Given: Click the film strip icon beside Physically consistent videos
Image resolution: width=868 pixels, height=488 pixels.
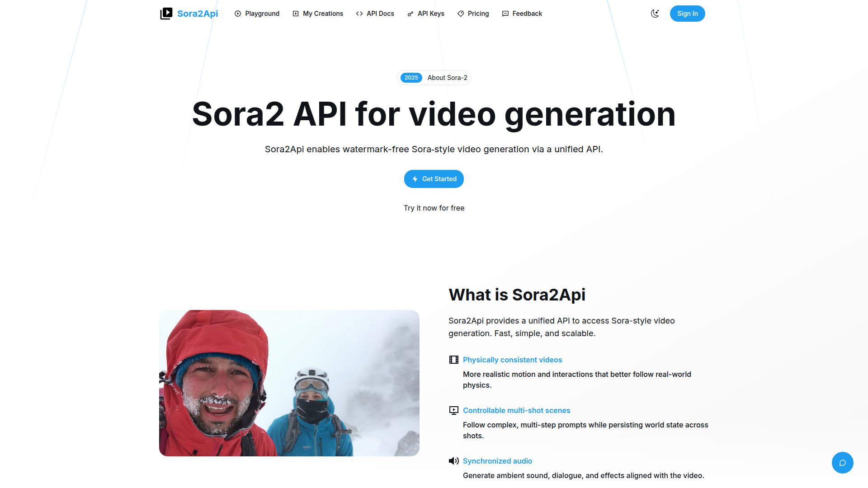Looking at the screenshot, I should click(453, 360).
